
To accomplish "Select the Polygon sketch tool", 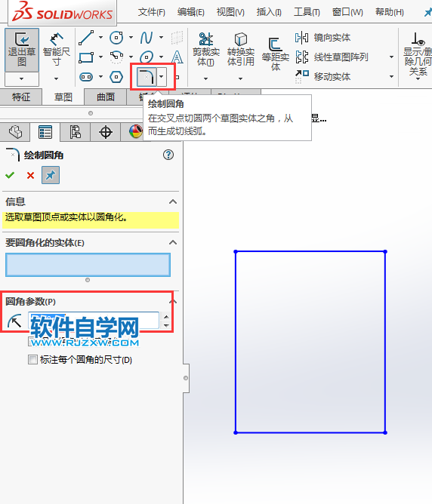I will click(116, 77).
